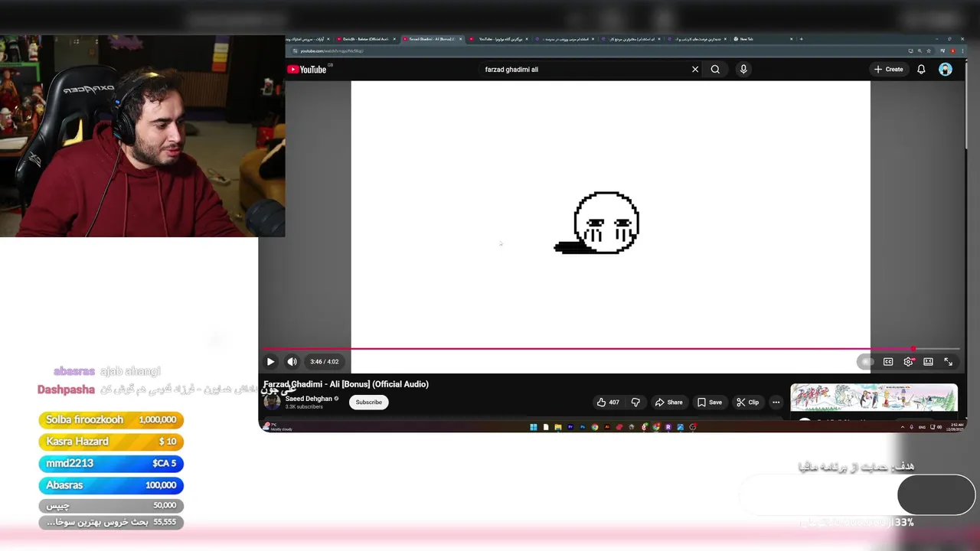The image size is (980, 551).
Task: Open the channel avatar next to Saeed Dehghan
Action: tap(272, 403)
